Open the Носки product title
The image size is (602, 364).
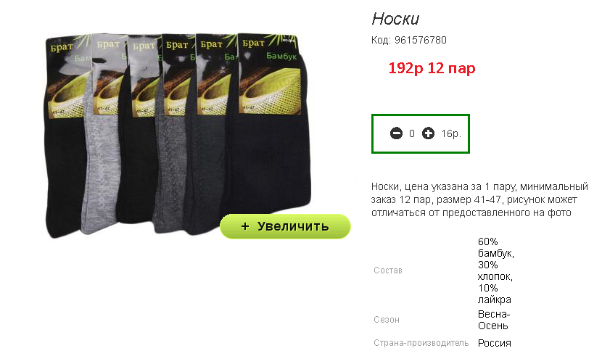point(395,19)
